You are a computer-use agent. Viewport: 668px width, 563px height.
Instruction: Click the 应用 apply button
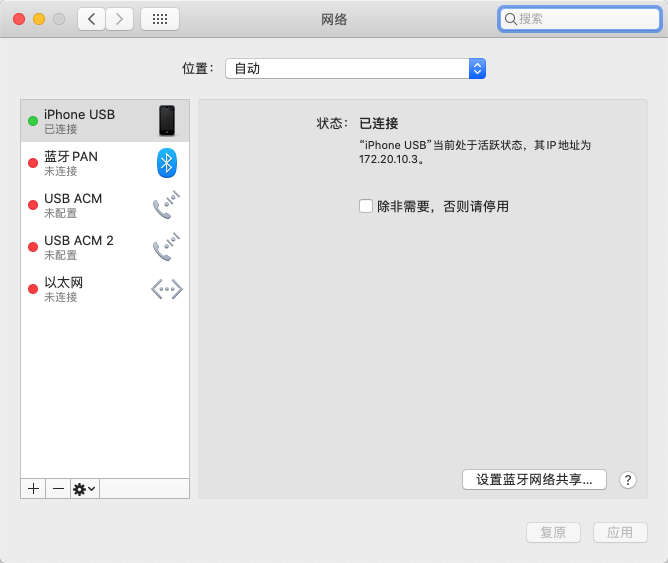[x=620, y=532]
